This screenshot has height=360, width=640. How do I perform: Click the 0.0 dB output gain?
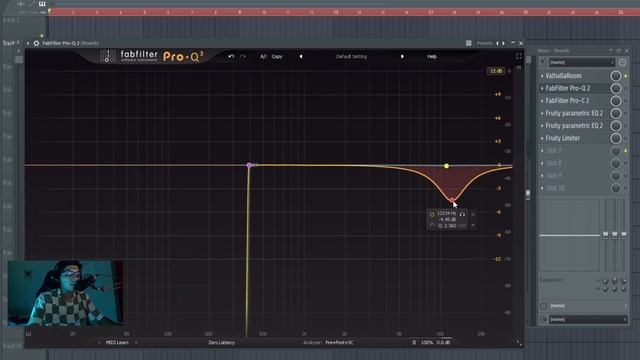coord(443,342)
